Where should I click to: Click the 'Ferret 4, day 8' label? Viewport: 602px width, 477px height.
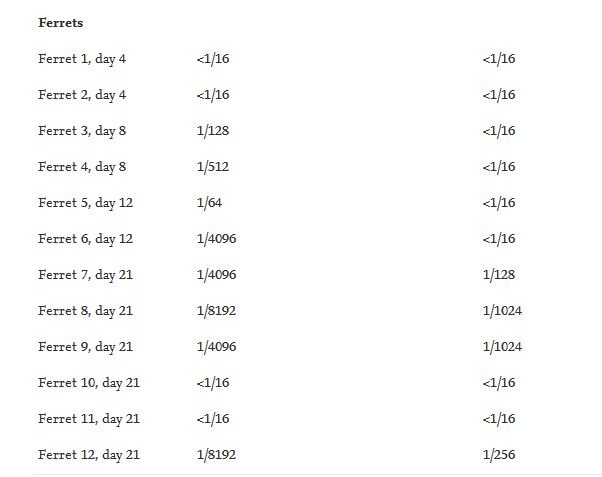coord(82,167)
